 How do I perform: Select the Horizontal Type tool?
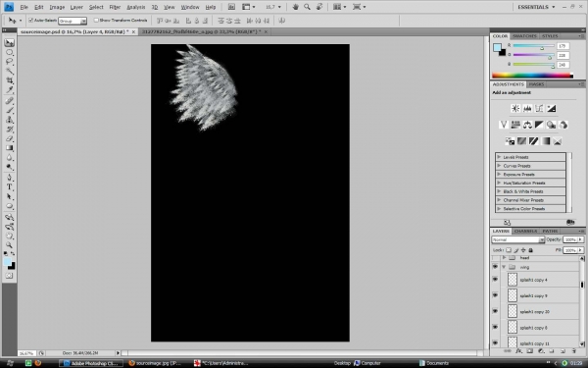[10, 187]
